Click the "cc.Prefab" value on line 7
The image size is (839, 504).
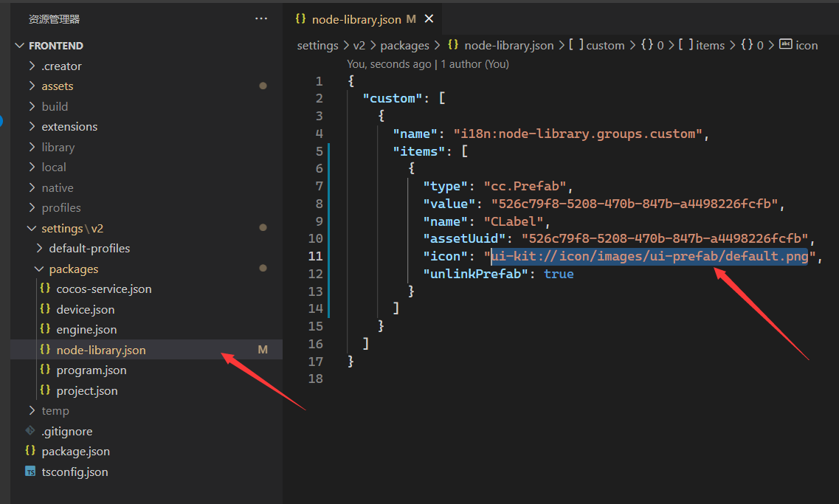point(525,186)
